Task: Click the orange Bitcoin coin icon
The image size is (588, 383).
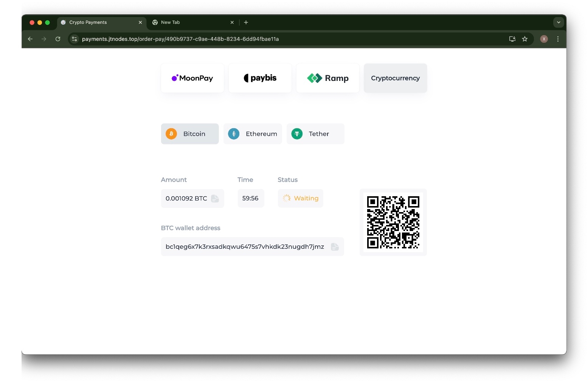Action: [x=171, y=134]
